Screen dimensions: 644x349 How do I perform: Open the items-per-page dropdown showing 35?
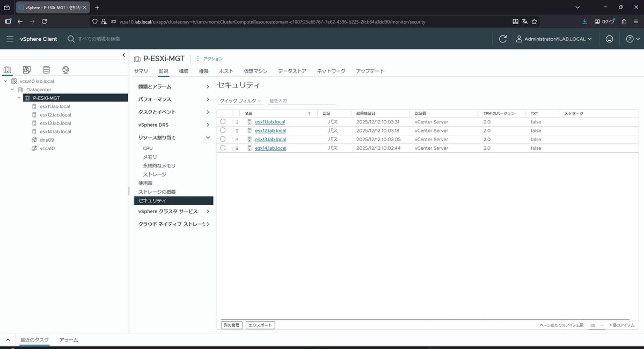coord(596,325)
